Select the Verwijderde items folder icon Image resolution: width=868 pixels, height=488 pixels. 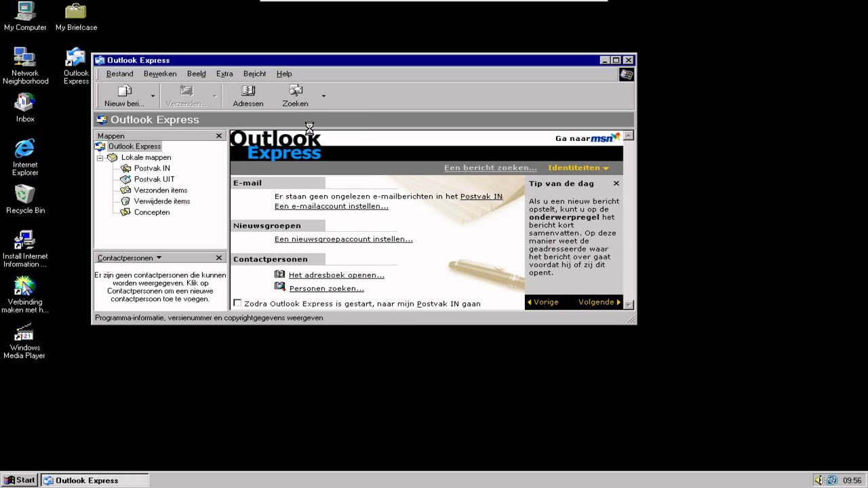click(x=125, y=201)
